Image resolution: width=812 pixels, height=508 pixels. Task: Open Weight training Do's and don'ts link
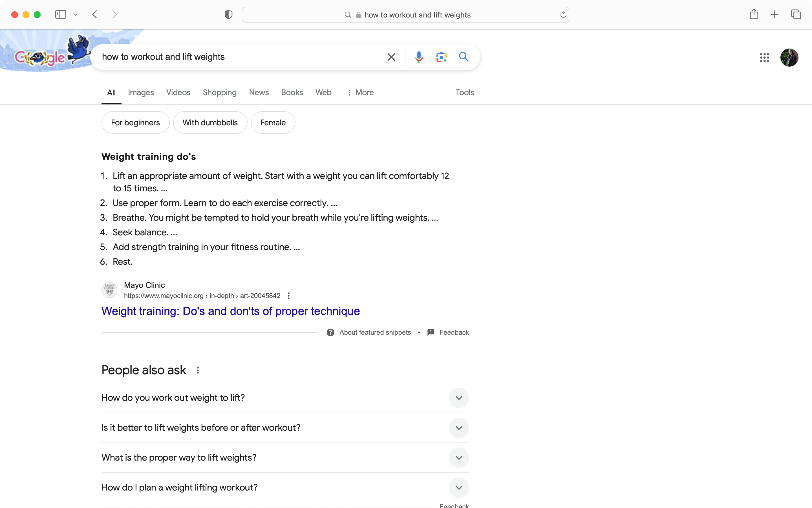pos(231,311)
